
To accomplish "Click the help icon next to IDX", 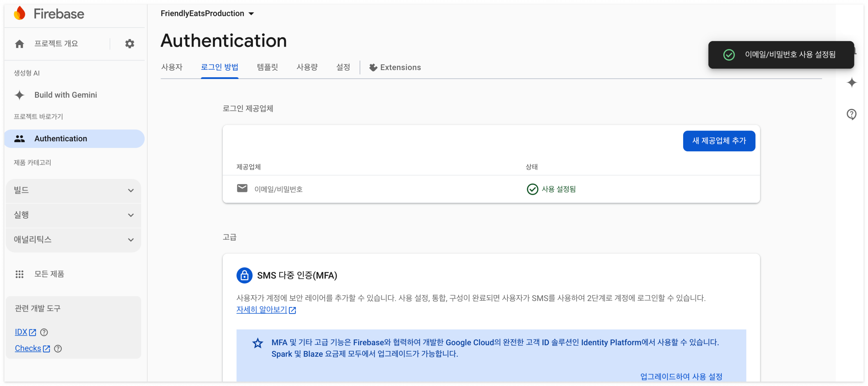I will (44, 332).
